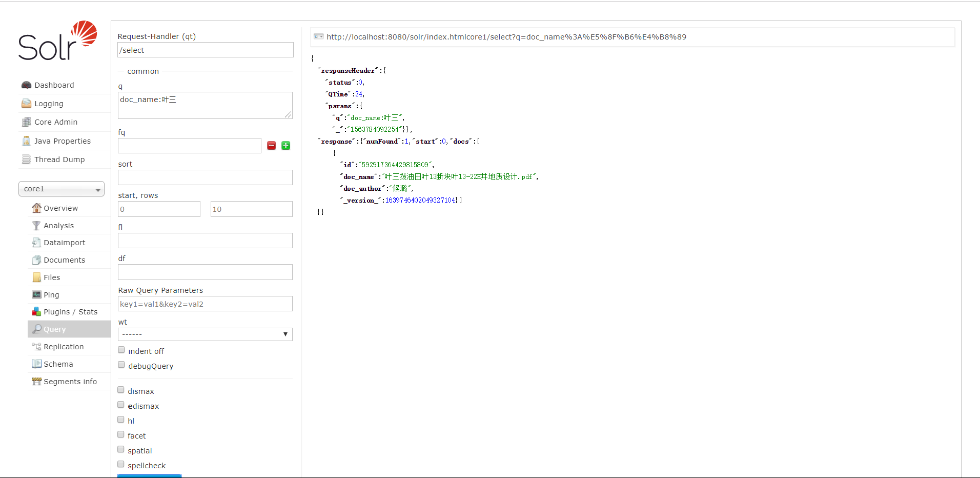Enable the edismax checkbox

[x=121, y=405]
